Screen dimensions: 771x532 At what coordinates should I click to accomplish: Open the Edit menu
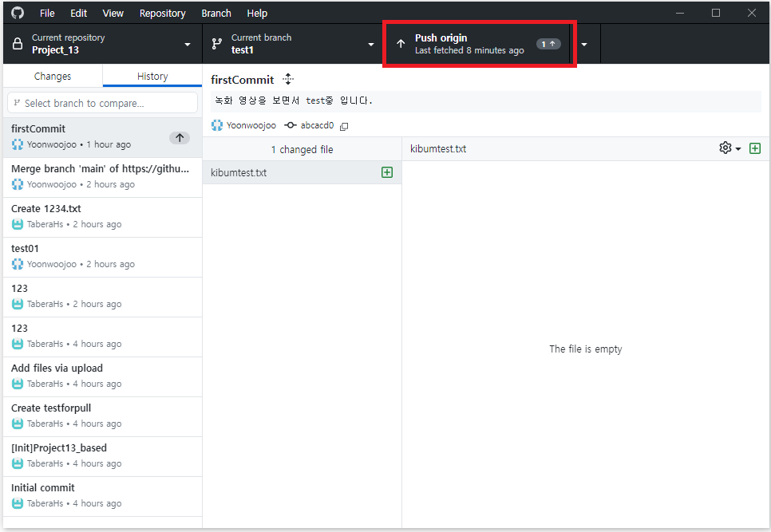pos(78,14)
